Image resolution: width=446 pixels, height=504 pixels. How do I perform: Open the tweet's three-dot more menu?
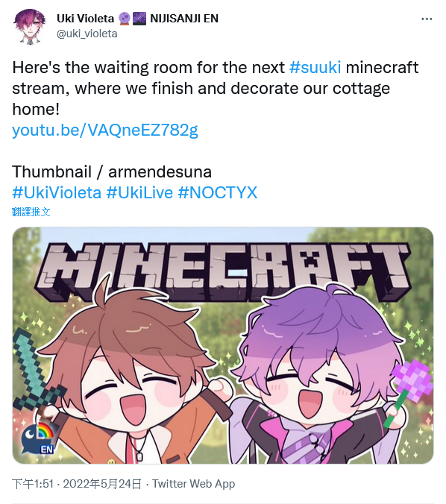click(x=427, y=19)
